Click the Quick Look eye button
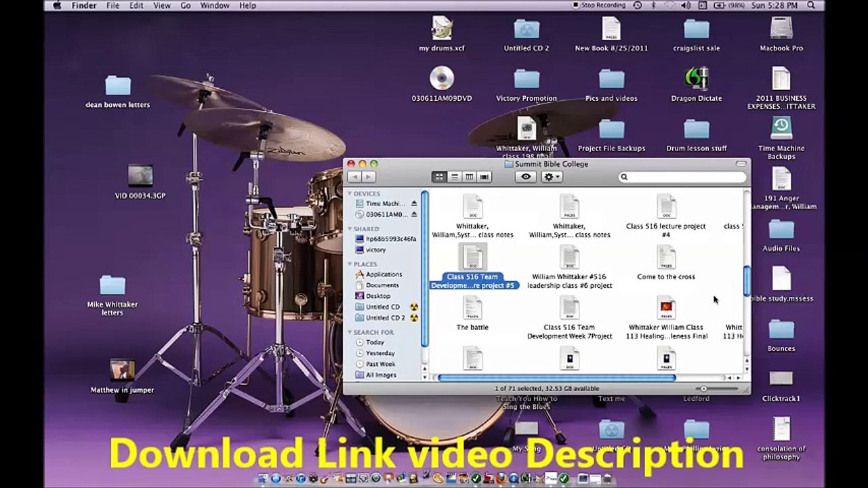The image size is (868, 488). click(525, 177)
